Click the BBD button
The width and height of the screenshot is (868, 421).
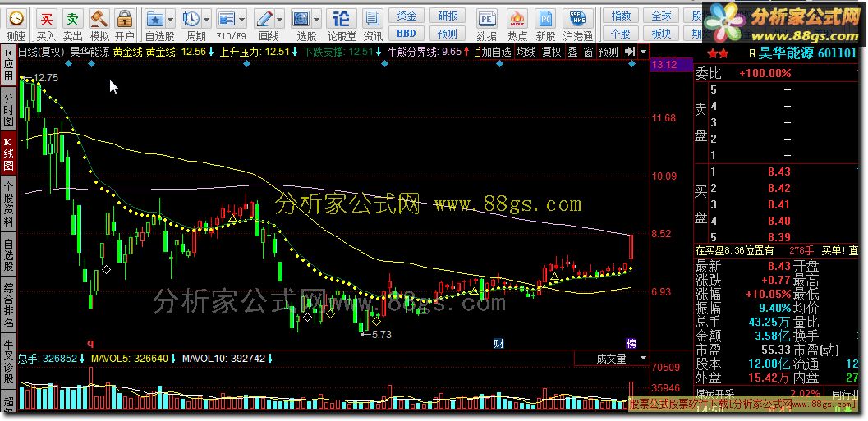(x=406, y=33)
